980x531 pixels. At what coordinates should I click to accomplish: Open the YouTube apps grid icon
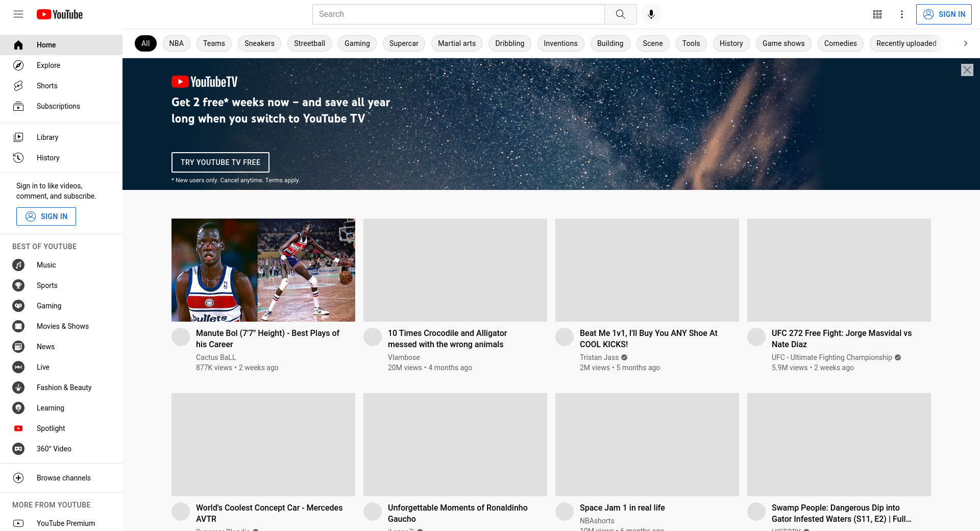point(877,14)
